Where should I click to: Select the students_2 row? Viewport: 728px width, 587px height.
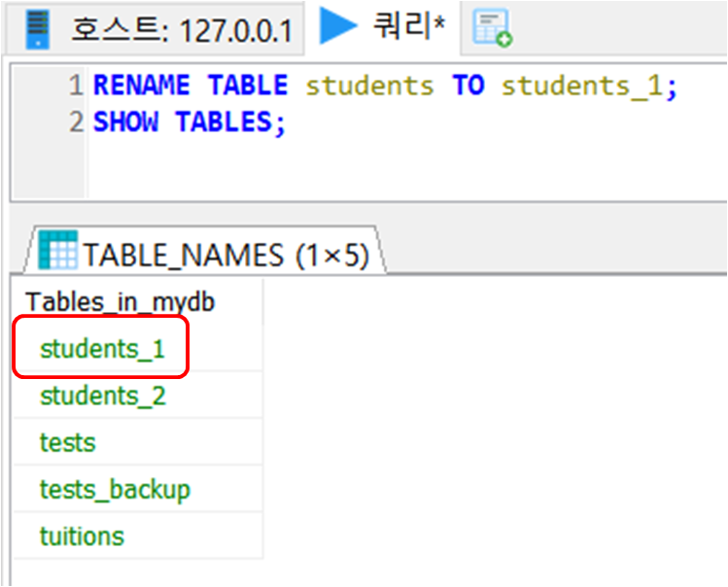(x=138, y=396)
